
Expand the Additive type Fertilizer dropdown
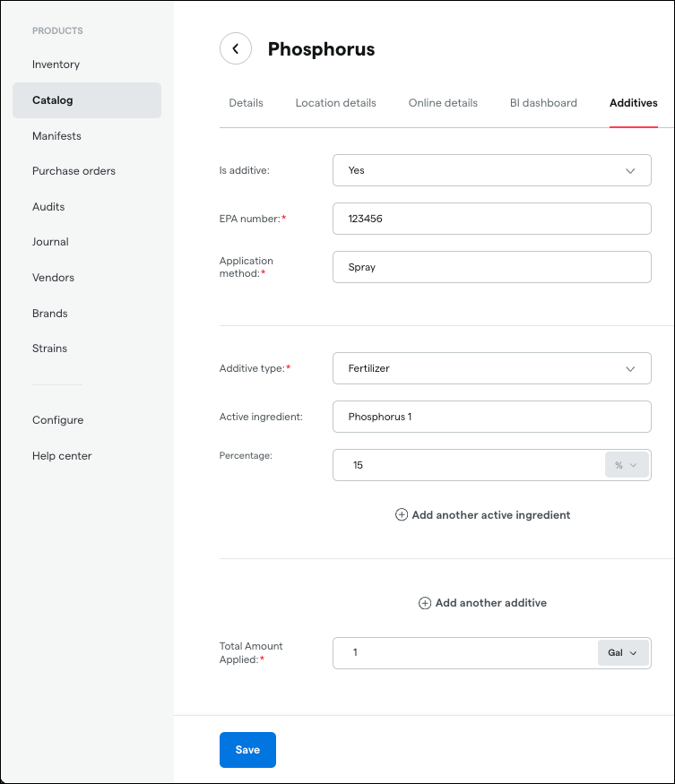coord(492,368)
